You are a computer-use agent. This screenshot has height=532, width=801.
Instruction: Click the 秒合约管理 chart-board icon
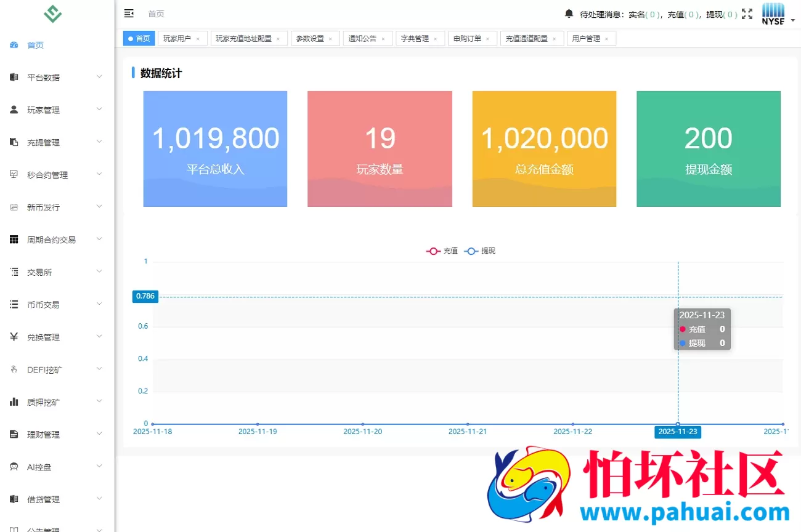[14, 174]
